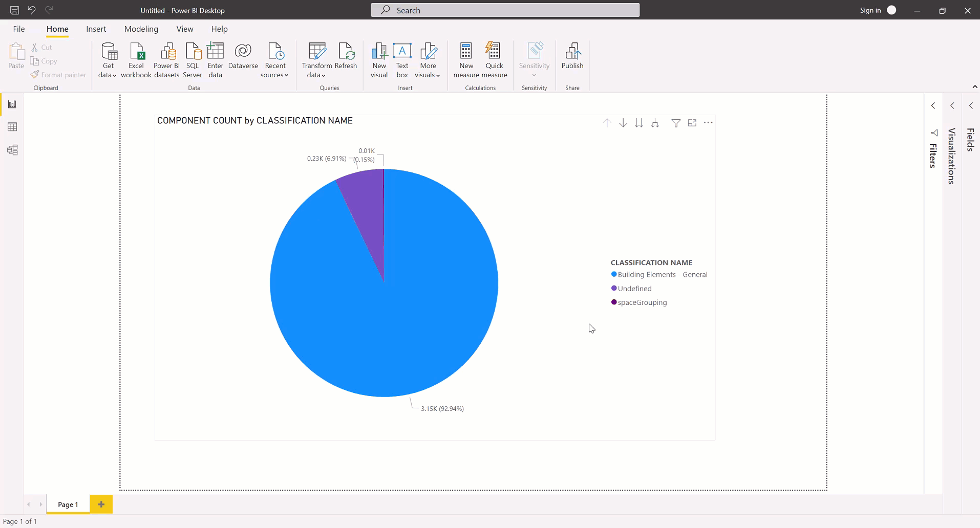
Task: Open the Enter data table editor
Action: 216,60
